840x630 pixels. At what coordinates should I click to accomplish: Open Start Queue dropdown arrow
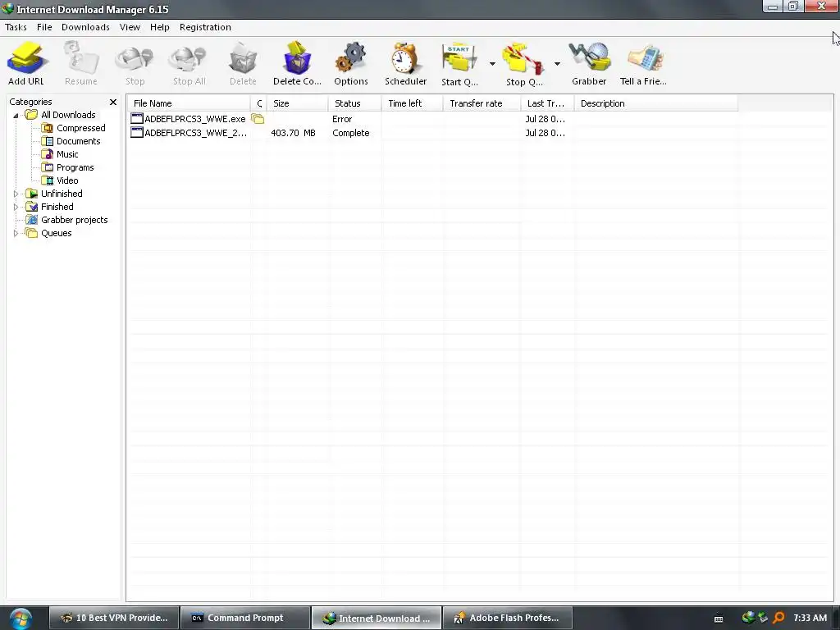492,64
